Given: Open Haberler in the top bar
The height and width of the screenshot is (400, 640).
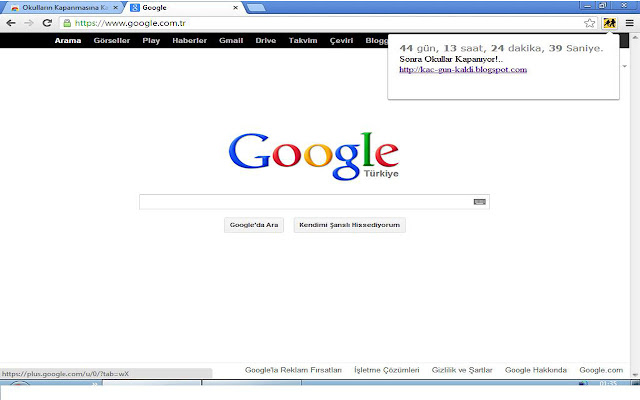Looking at the screenshot, I should tap(189, 40).
